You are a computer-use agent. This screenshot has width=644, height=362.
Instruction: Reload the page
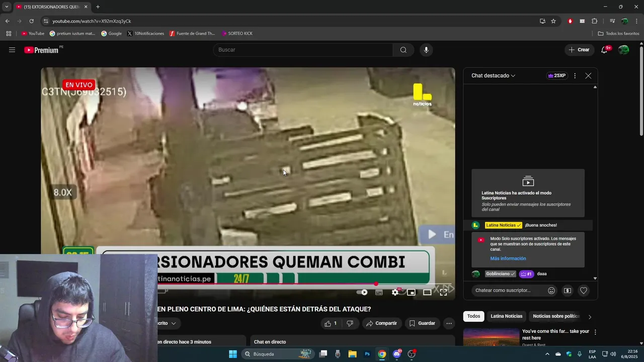(x=31, y=21)
